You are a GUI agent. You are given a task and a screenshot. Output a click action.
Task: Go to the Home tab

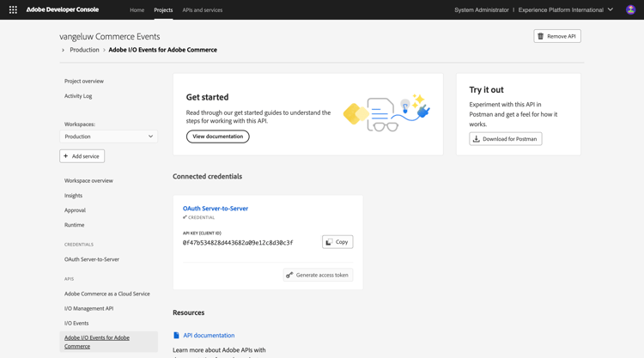pyautogui.click(x=137, y=9)
